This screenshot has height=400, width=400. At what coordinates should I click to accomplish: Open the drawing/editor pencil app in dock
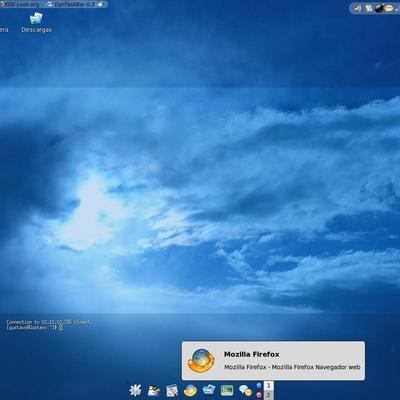click(x=172, y=390)
